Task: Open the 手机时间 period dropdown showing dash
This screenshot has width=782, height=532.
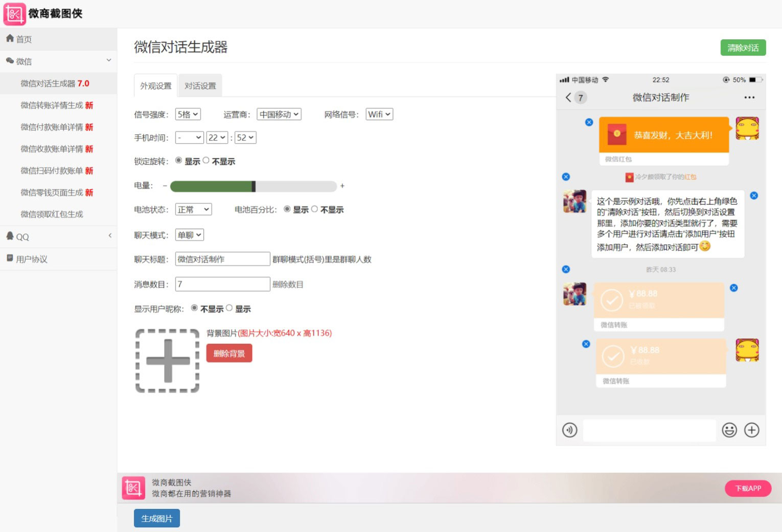Action: (190, 137)
